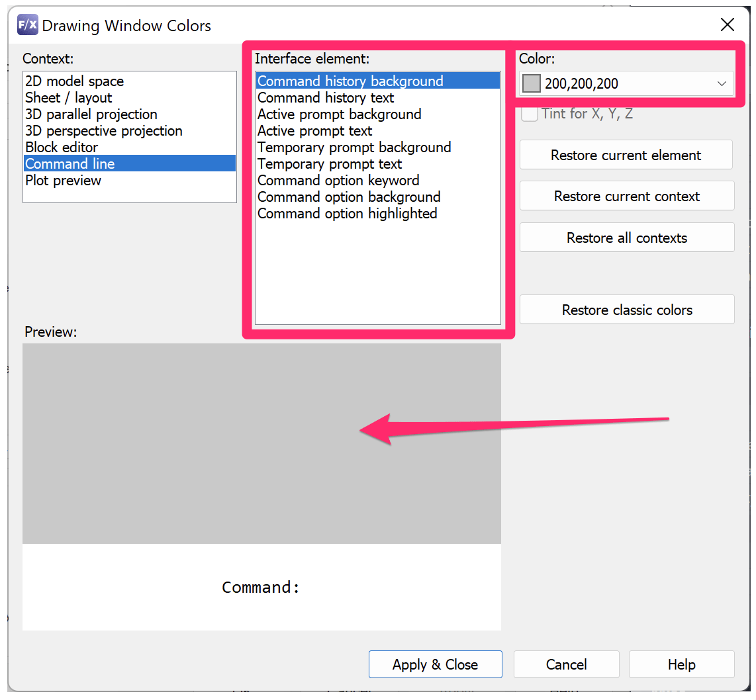
Task: Select Command option highlighted element
Action: point(348,213)
